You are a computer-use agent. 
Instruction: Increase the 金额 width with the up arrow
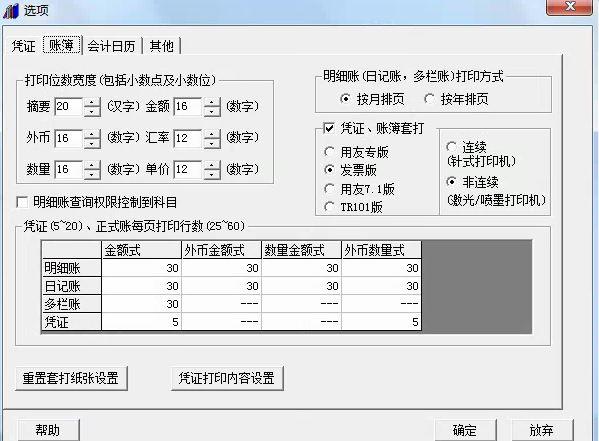pyautogui.click(x=212, y=102)
